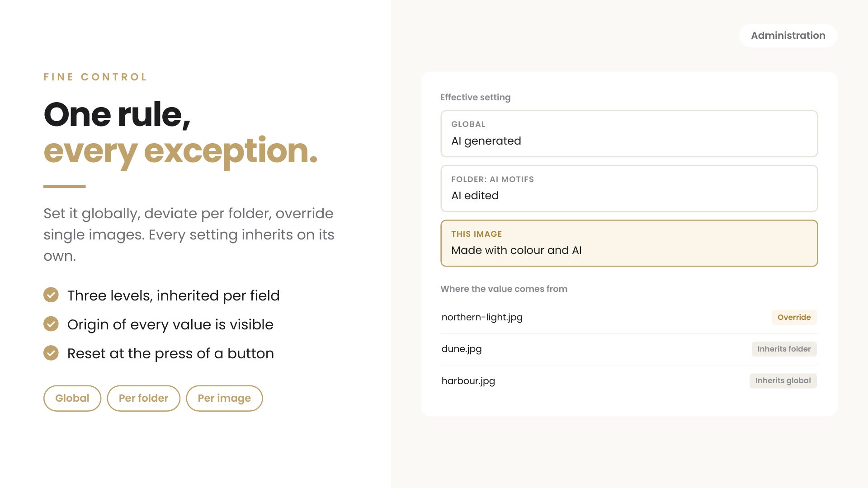Select the northern-light.jpg file row
Screen dimensions: 868x488
[629, 317]
